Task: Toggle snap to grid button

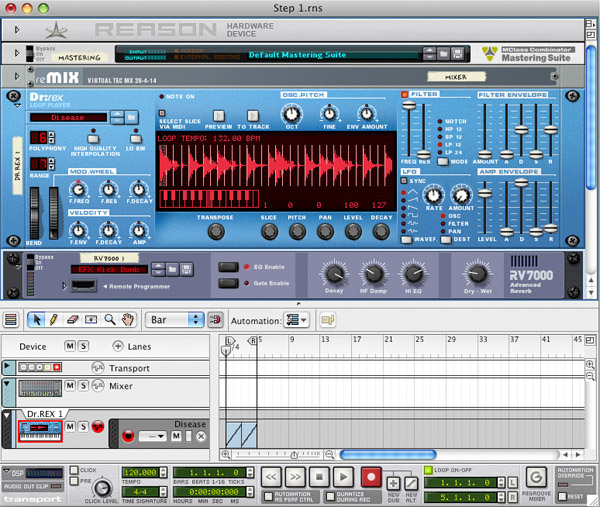Action: click(x=215, y=320)
